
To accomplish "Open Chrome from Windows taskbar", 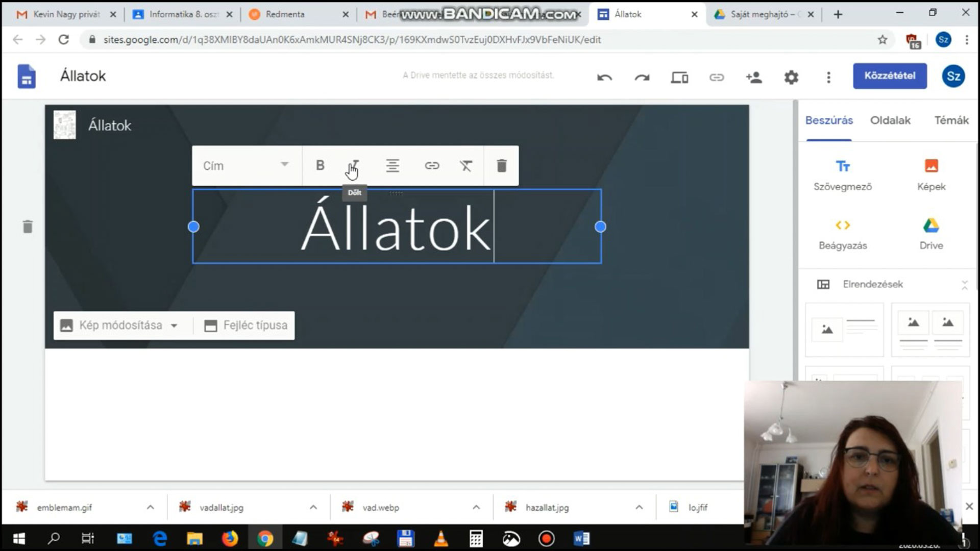I will pyautogui.click(x=265, y=538).
